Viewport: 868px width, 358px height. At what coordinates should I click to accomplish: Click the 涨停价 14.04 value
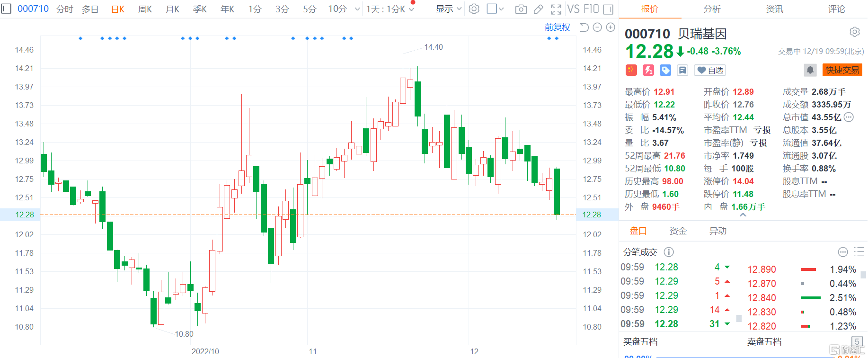[x=744, y=181]
